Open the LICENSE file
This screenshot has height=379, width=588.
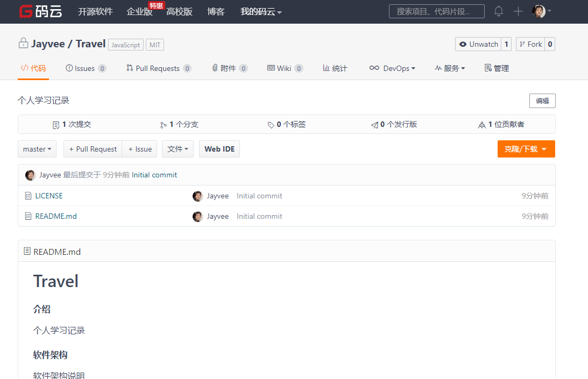point(49,196)
